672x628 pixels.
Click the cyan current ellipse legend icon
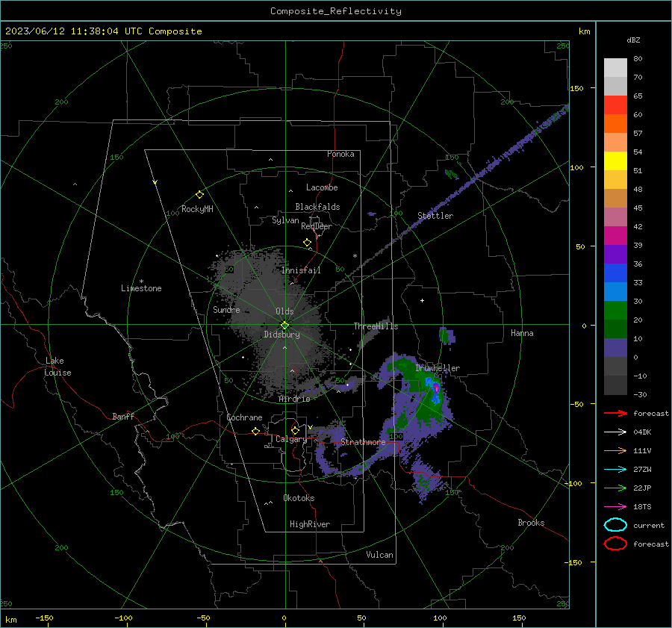615,525
